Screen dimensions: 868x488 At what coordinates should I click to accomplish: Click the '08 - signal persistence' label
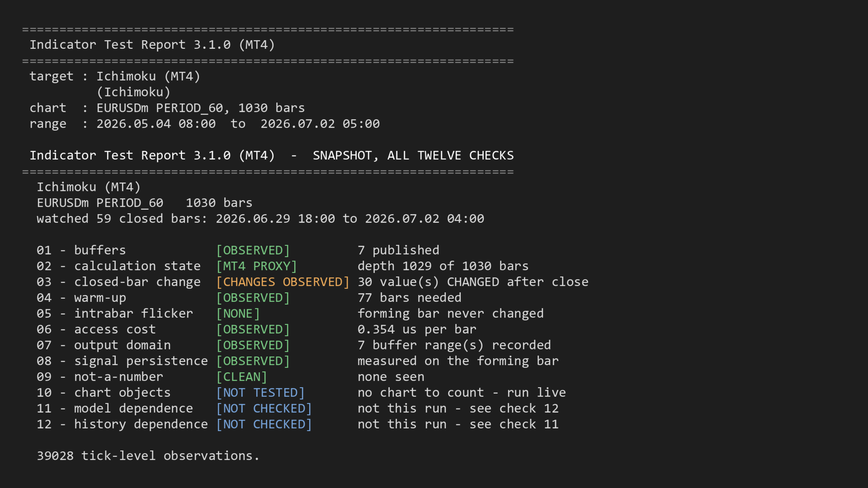122,361
